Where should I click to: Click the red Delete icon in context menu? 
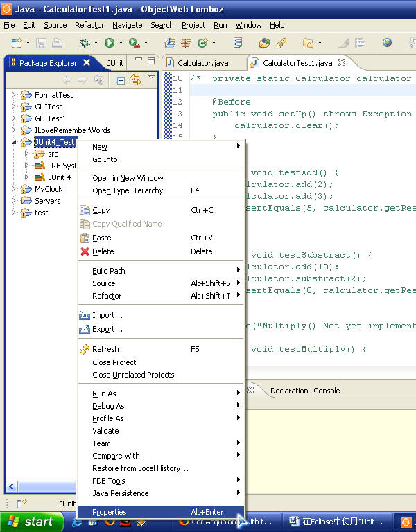coord(85,251)
